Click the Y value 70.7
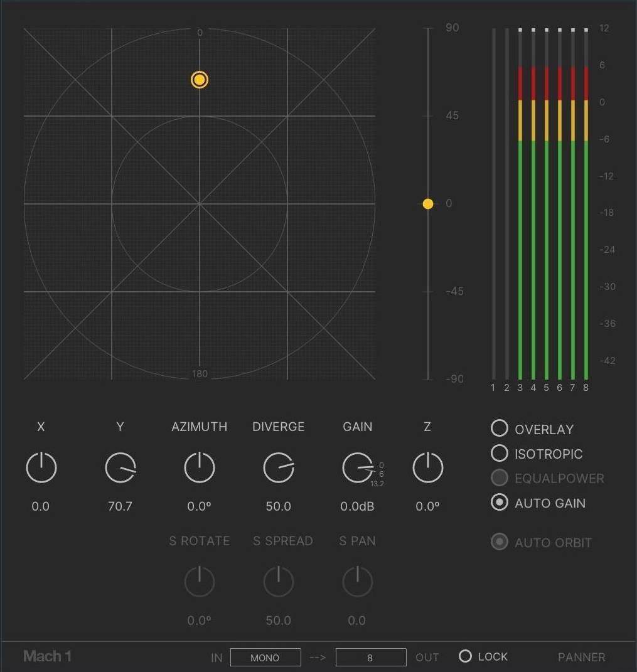 coord(120,506)
